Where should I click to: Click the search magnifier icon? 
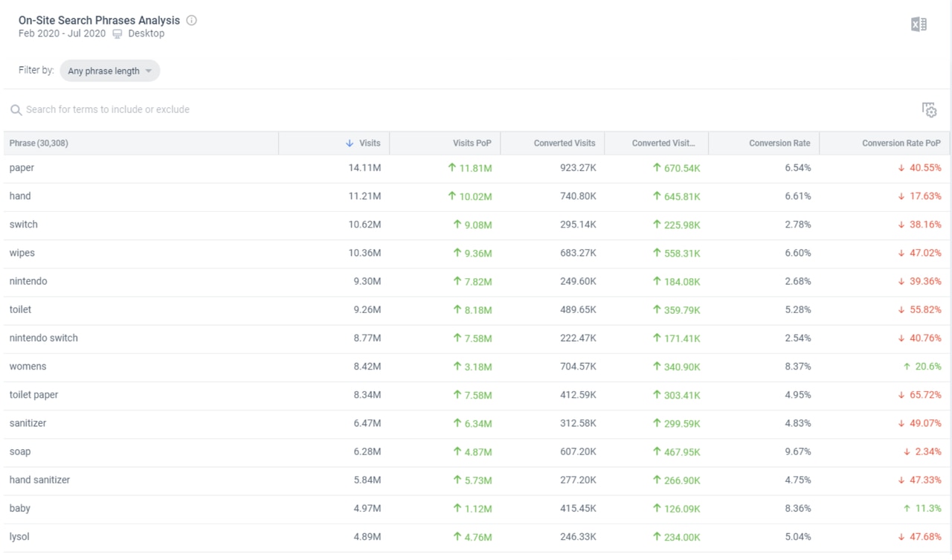[16, 110]
